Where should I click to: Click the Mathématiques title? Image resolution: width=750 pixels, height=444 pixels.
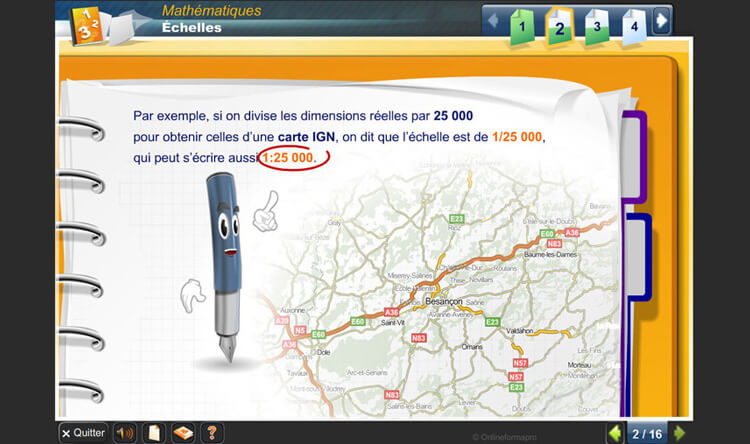pyautogui.click(x=211, y=11)
